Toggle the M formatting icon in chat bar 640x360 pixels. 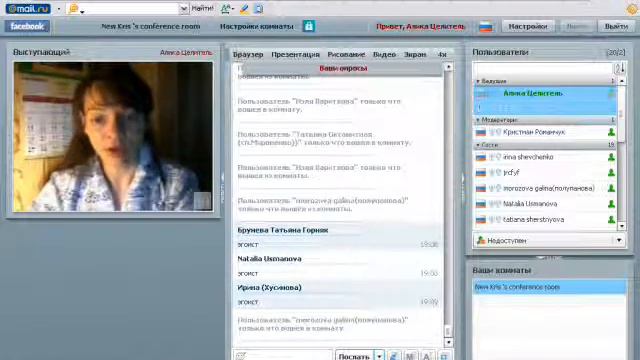coord(410,356)
